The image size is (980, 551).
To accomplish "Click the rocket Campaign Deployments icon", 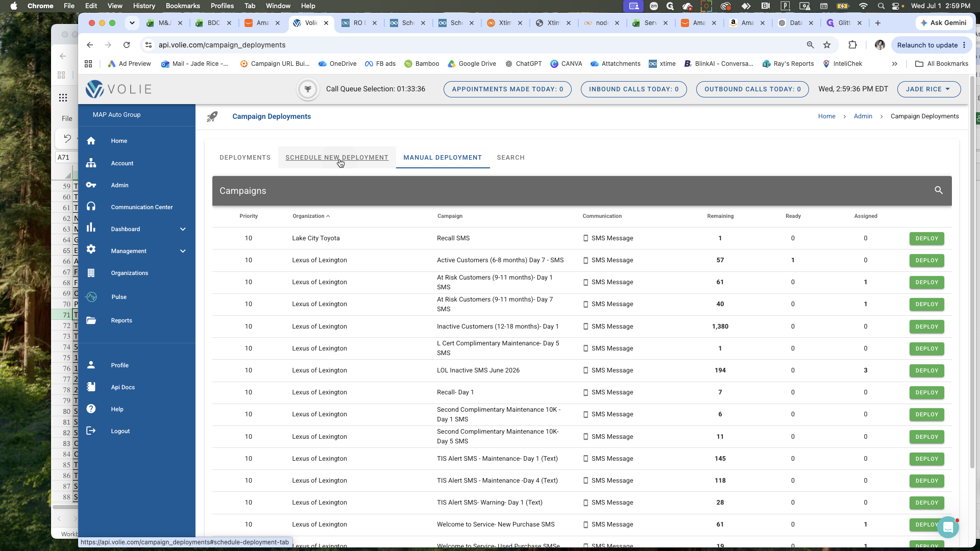I will (212, 117).
